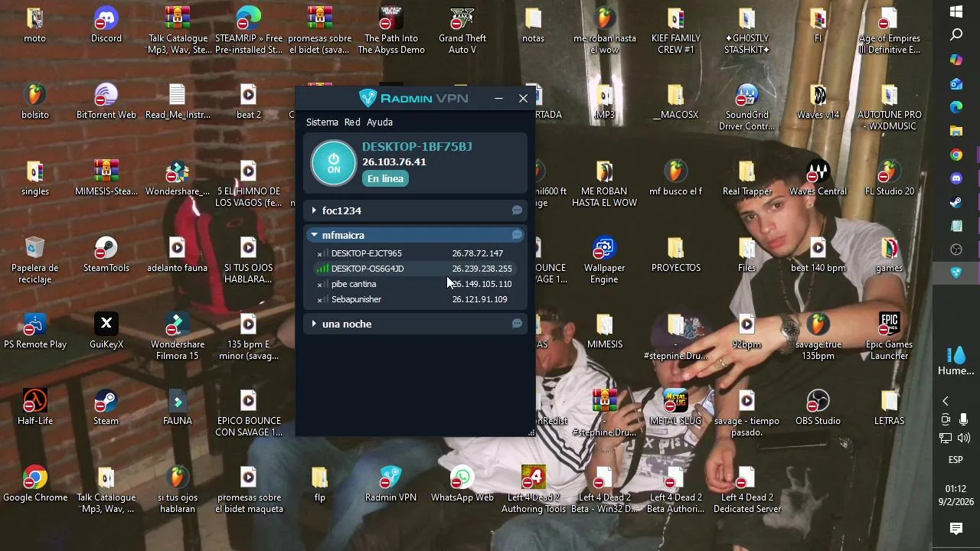This screenshot has width=980, height=551.
Task: Select the Wondershare Filmora 15 desktop icon
Action: click(178, 337)
